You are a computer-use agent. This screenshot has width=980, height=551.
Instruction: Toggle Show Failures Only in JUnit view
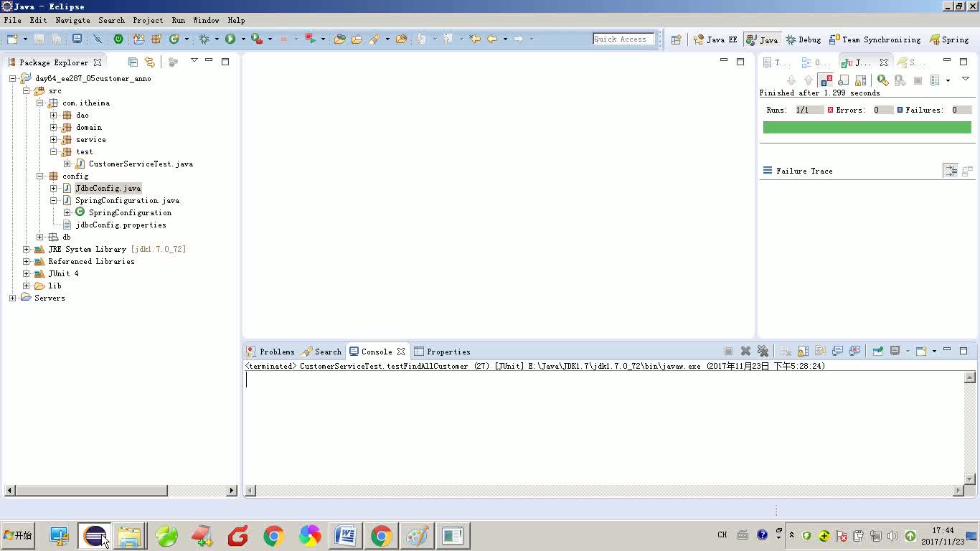[x=826, y=80]
